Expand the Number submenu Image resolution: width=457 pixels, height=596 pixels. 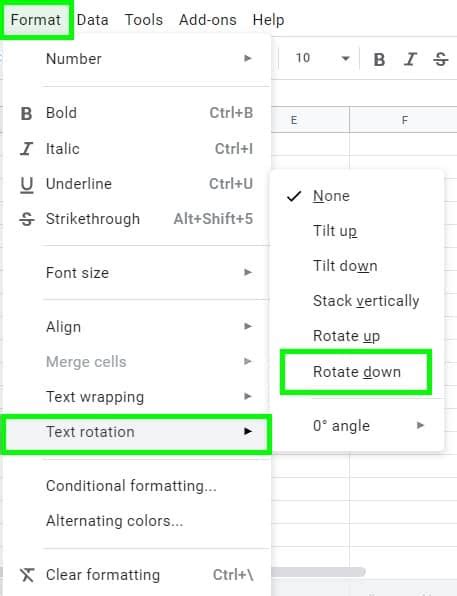tap(137, 59)
